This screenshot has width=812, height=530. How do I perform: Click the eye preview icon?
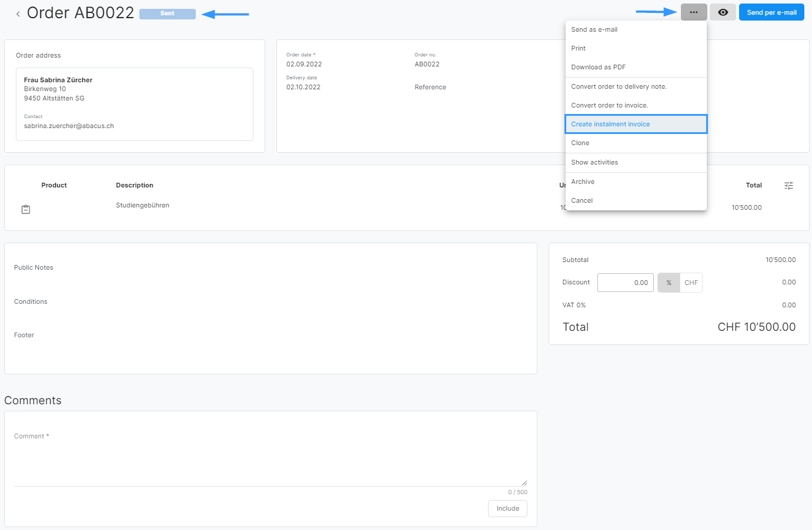coord(723,12)
